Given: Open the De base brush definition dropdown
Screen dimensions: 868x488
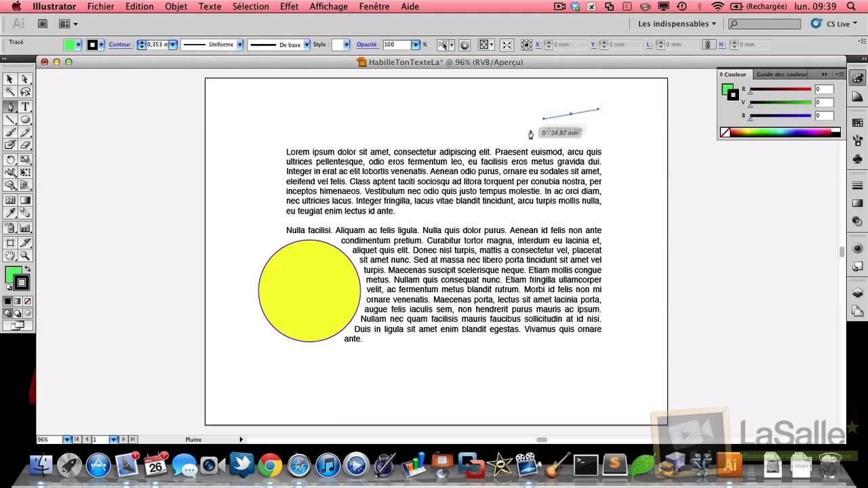Looking at the screenshot, I should click(307, 45).
